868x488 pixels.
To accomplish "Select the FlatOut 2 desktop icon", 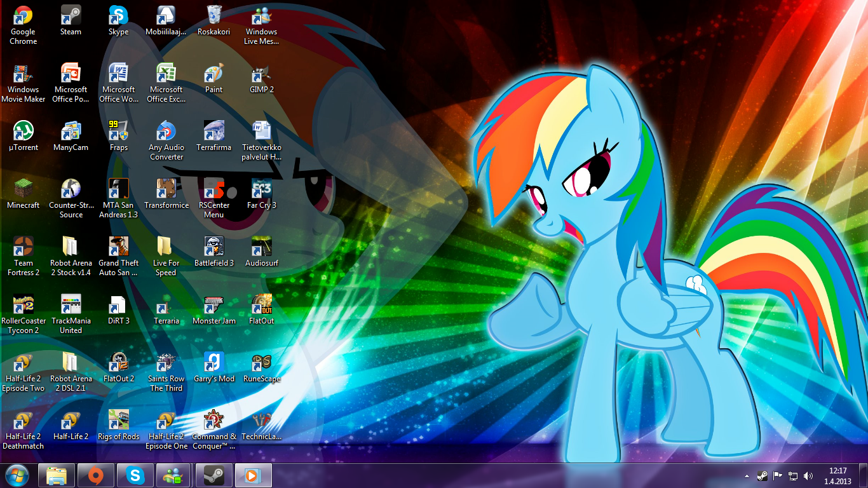I will pos(118,368).
